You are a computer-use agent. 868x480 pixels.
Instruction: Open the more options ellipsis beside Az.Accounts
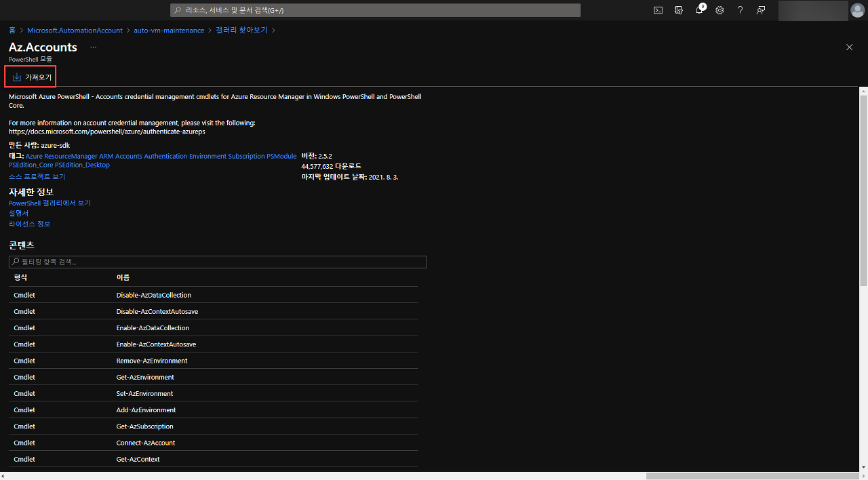94,47
